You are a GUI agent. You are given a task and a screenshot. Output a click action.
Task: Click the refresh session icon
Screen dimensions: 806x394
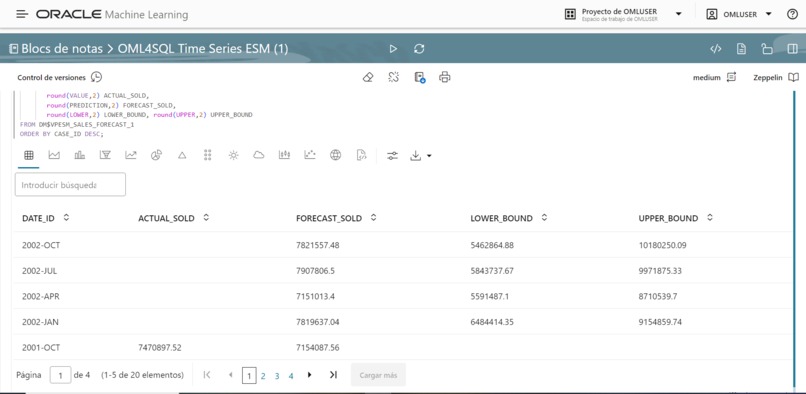pos(419,49)
